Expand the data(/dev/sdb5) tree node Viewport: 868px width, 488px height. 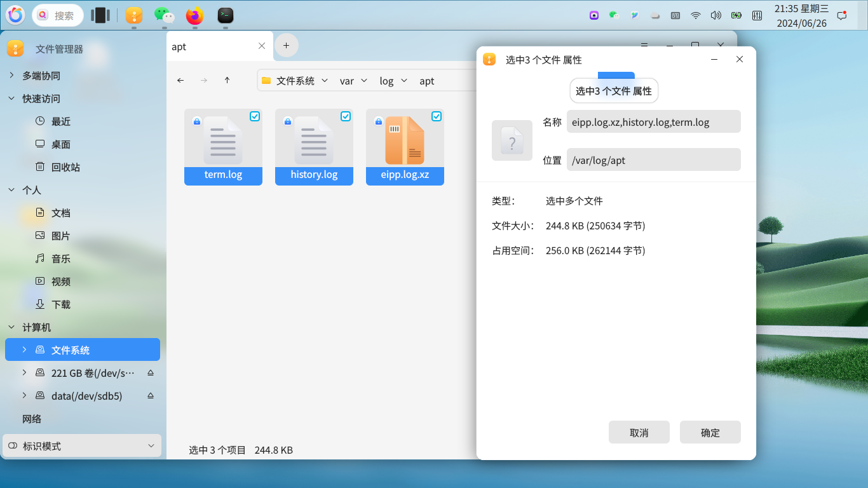pyautogui.click(x=24, y=396)
